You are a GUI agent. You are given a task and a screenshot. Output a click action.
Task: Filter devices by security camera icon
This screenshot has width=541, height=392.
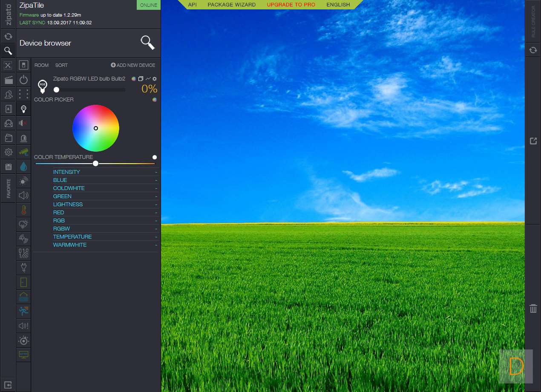tap(23, 152)
